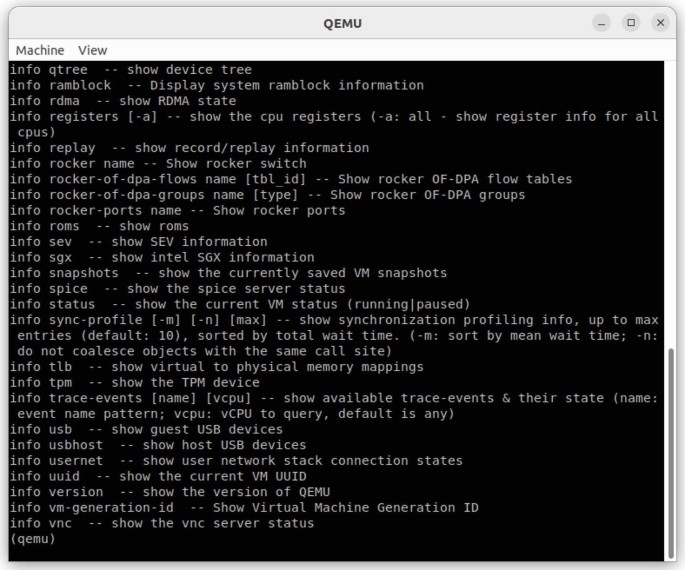The image size is (685, 570).
Task: Click the 'info registers [-a]' line
Action: pos(334,117)
